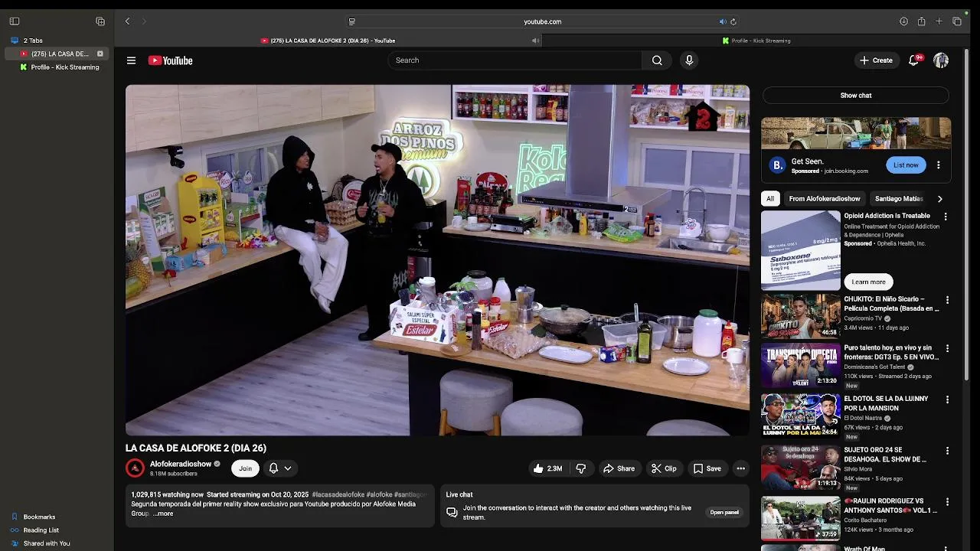This screenshot has width=980, height=551.
Task: Select Santiago Matías filter chip
Action: pos(899,199)
